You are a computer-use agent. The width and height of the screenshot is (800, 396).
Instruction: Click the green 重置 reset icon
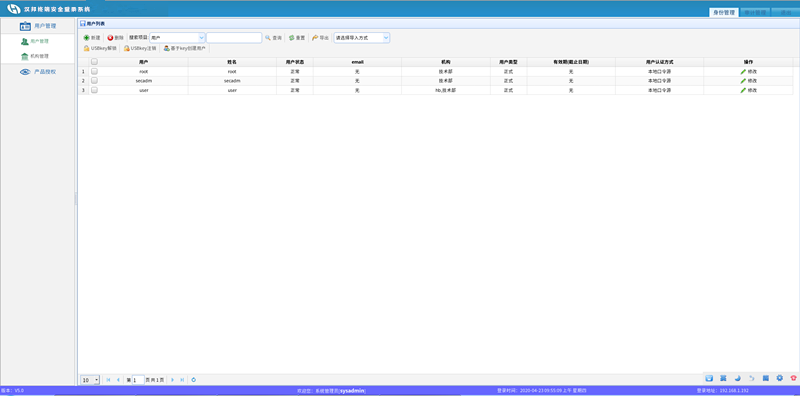click(x=291, y=38)
